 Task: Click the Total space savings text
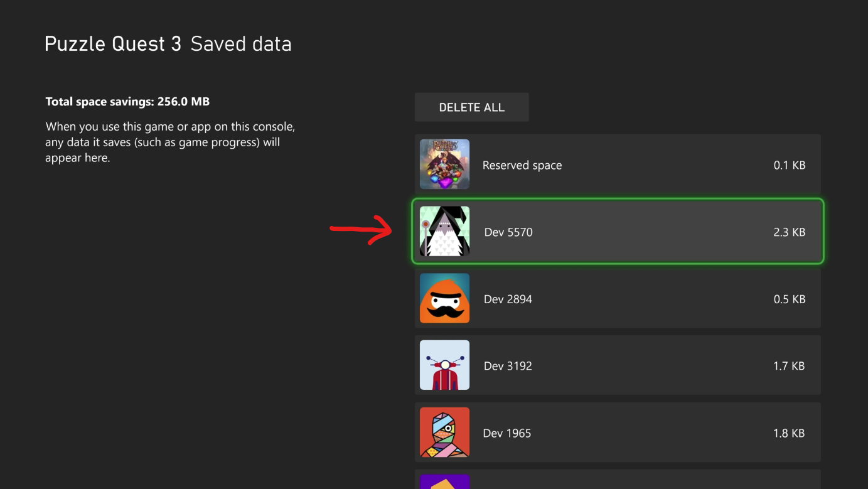pyautogui.click(x=127, y=102)
